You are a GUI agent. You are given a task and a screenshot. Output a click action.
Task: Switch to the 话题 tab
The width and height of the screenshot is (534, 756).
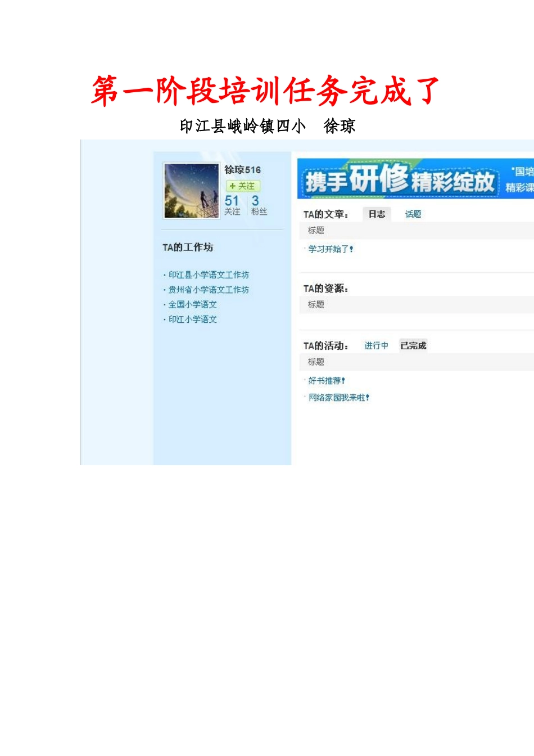coord(413,214)
